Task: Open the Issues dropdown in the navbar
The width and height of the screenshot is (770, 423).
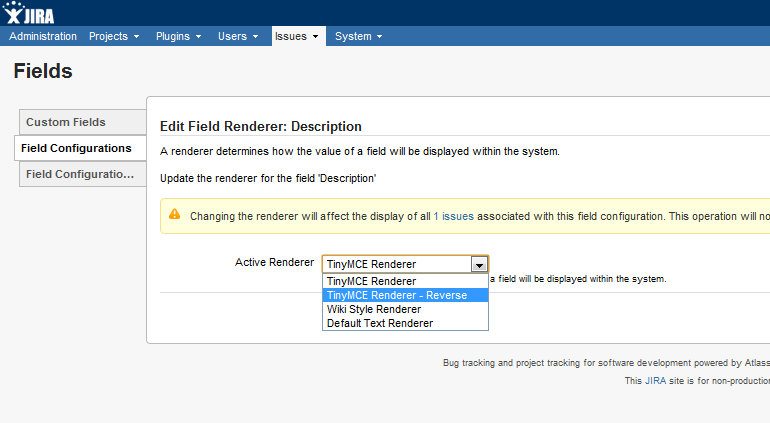Action: point(297,36)
